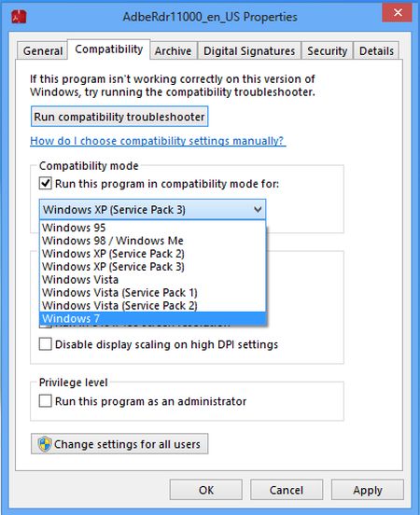Check Run this program as an administrator

(x=46, y=401)
